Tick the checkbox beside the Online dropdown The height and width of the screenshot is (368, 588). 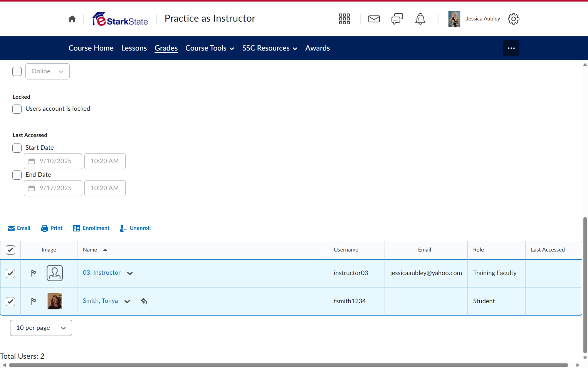tap(17, 71)
